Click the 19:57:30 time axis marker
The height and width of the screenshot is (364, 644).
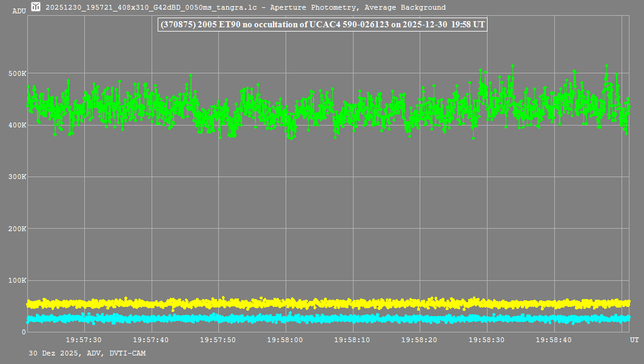[x=84, y=340]
